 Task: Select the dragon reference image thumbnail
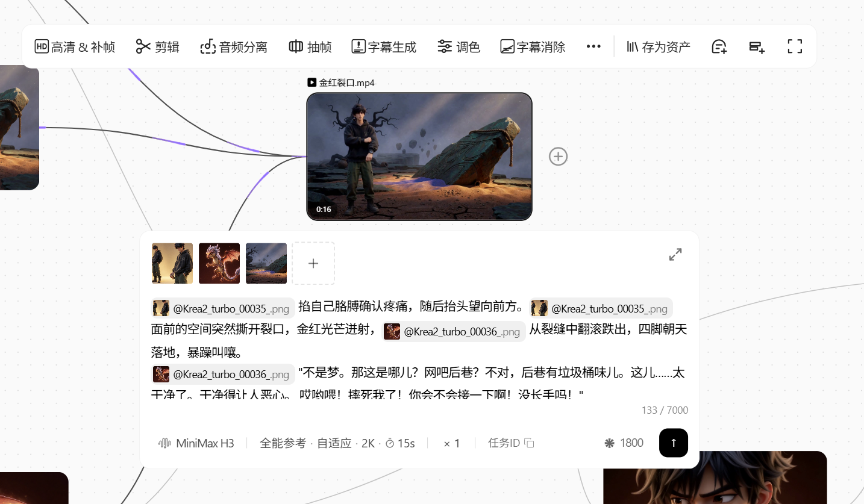click(219, 263)
